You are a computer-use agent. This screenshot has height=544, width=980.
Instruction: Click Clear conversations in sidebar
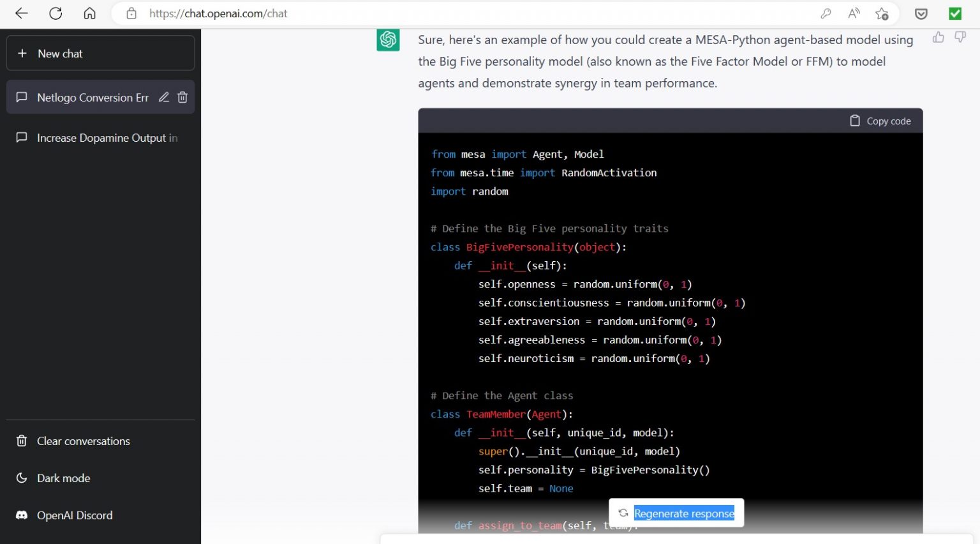[83, 441]
